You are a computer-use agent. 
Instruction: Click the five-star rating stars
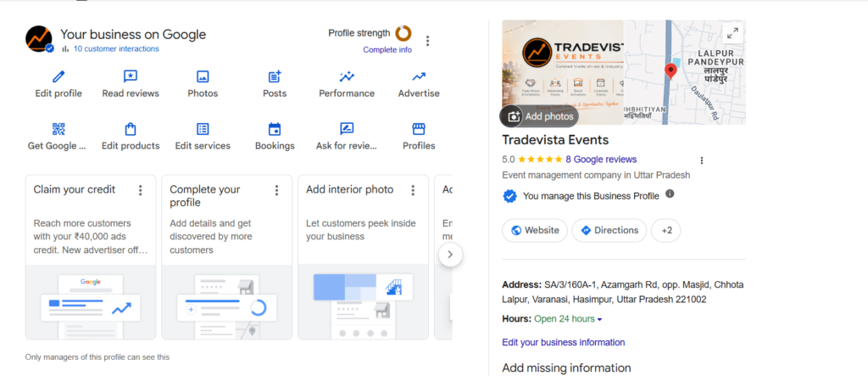[540, 160]
